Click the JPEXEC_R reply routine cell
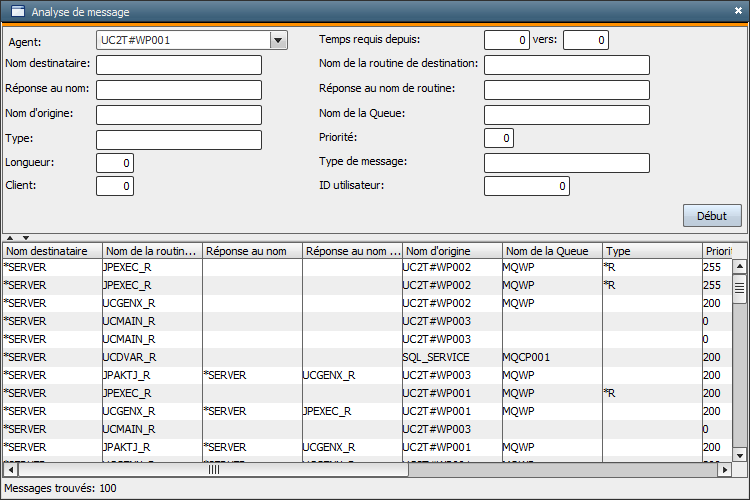The image size is (750, 500). click(353, 411)
